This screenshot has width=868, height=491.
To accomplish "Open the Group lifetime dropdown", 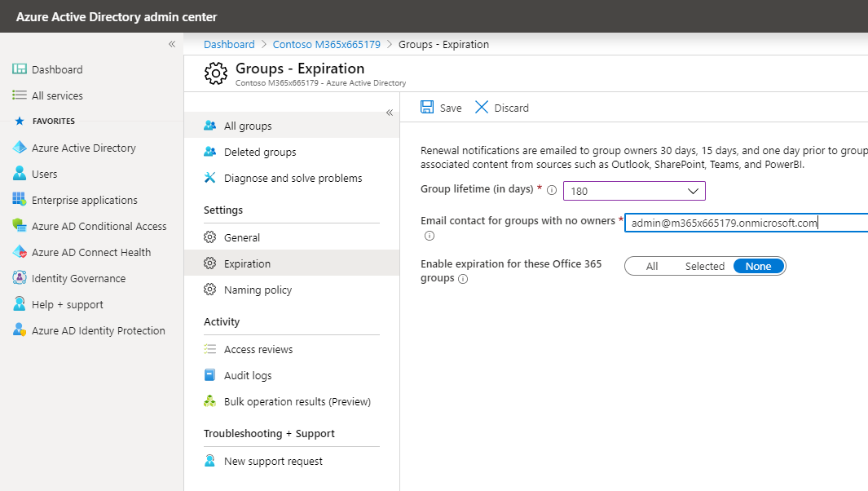I will tap(634, 191).
